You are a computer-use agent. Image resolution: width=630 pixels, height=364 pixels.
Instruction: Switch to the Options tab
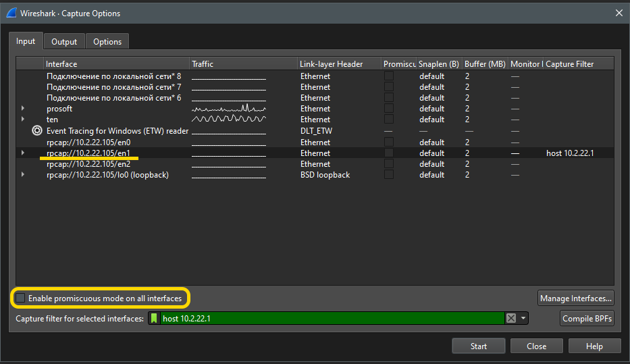(107, 41)
